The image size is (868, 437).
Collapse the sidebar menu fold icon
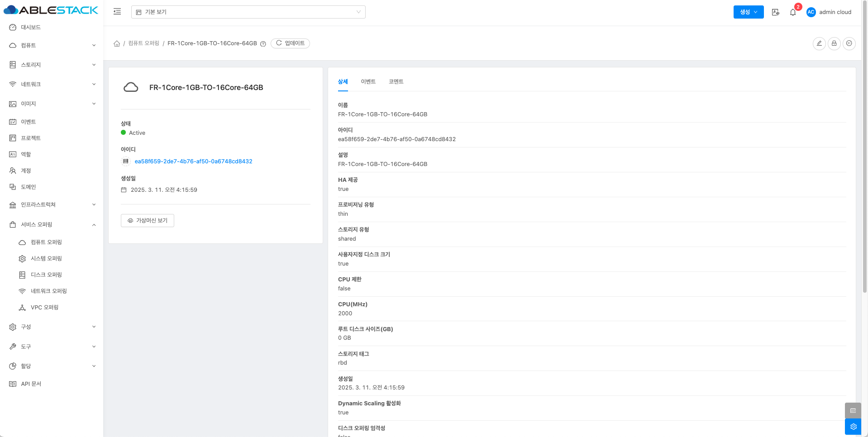click(x=117, y=12)
